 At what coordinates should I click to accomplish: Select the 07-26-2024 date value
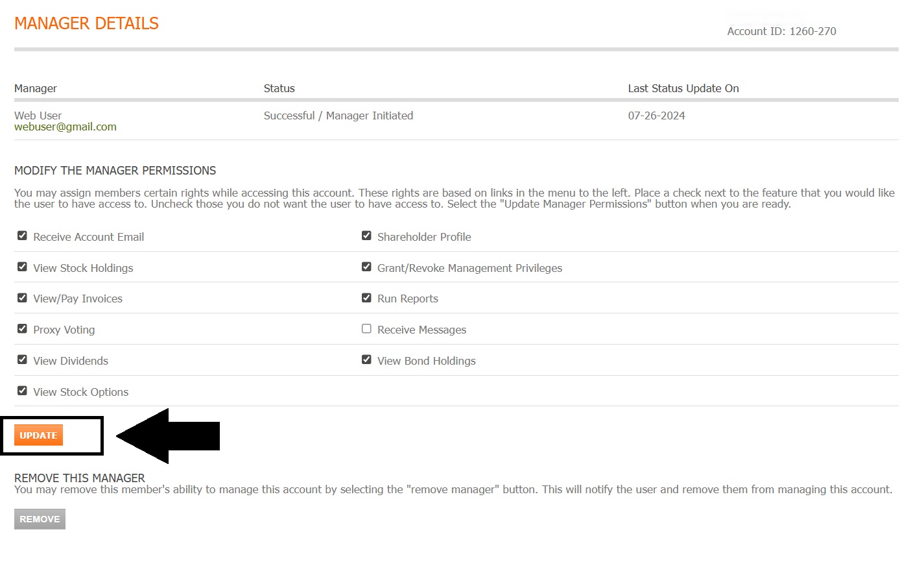click(656, 116)
